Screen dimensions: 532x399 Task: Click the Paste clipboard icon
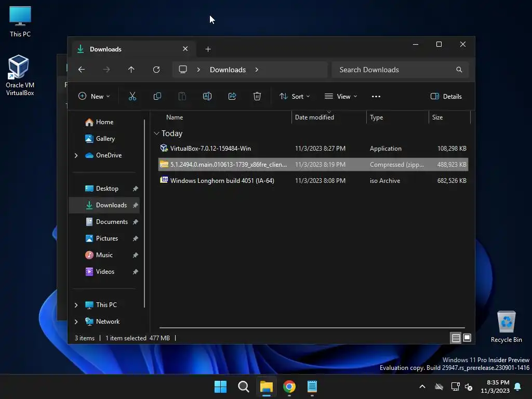tap(182, 96)
